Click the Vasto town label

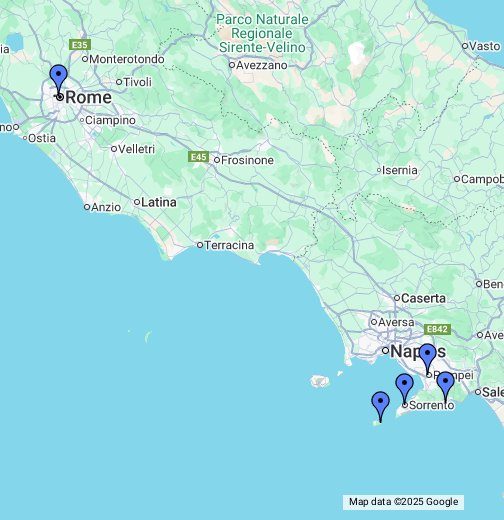[x=485, y=46]
